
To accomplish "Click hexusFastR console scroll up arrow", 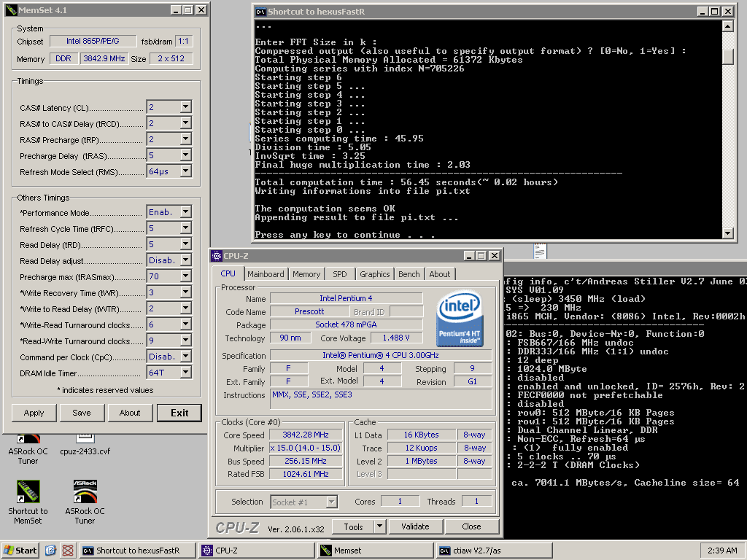I will (727, 26).
